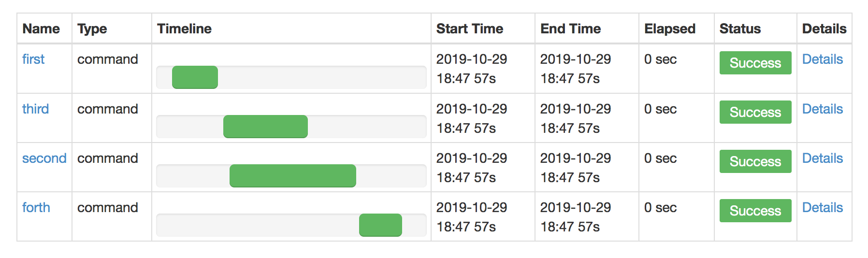This screenshot has height=258, width=868.
Task: Click the Success badge for forth job
Action: pos(755,211)
